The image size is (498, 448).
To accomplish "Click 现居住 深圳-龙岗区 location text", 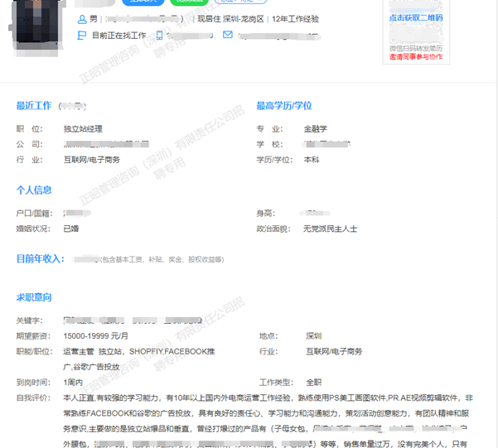I will coord(230,19).
